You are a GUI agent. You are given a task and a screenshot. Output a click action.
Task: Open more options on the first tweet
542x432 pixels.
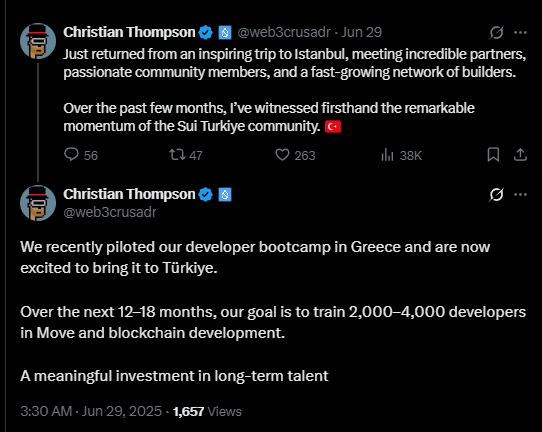[520, 32]
